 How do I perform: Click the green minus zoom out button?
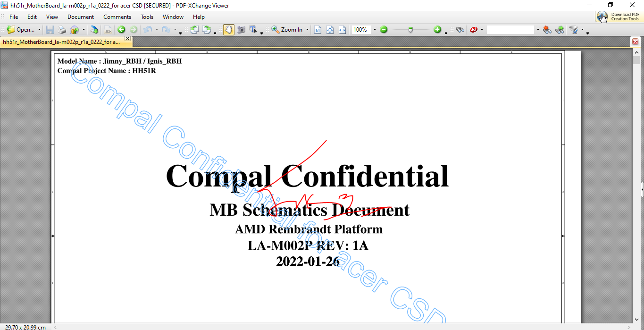click(384, 30)
